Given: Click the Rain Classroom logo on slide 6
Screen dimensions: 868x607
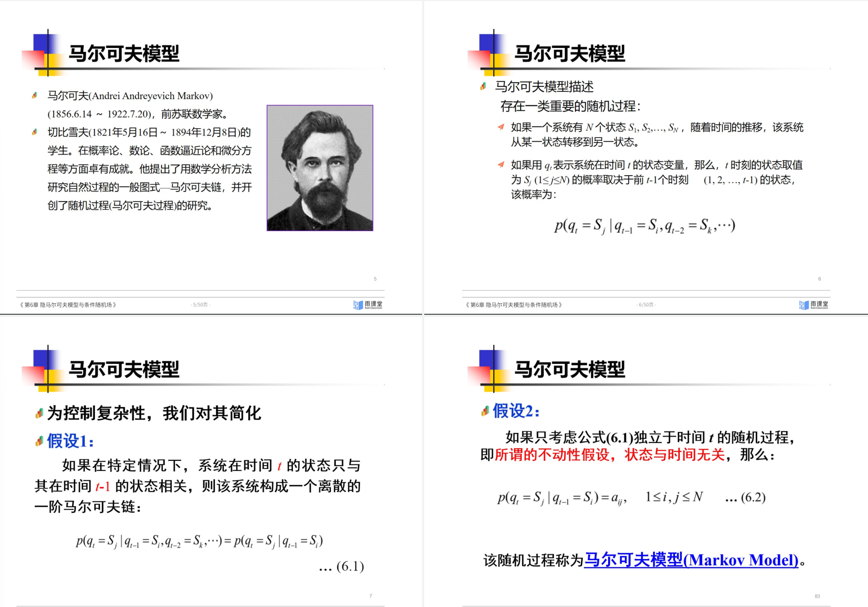Looking at the screenshot, I should coord(813,305).
